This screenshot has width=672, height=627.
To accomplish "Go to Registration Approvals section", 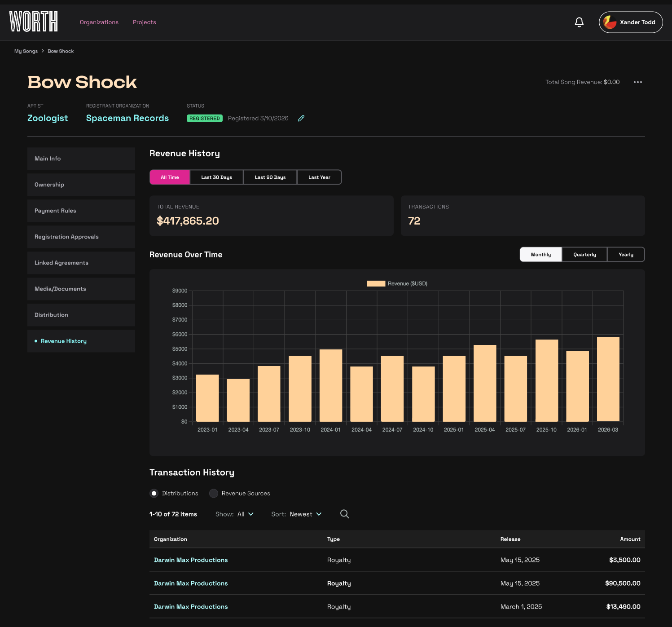I will tap(81, 237).
